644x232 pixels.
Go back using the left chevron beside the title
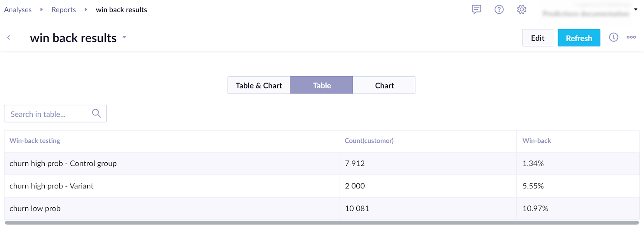(9, 37)
